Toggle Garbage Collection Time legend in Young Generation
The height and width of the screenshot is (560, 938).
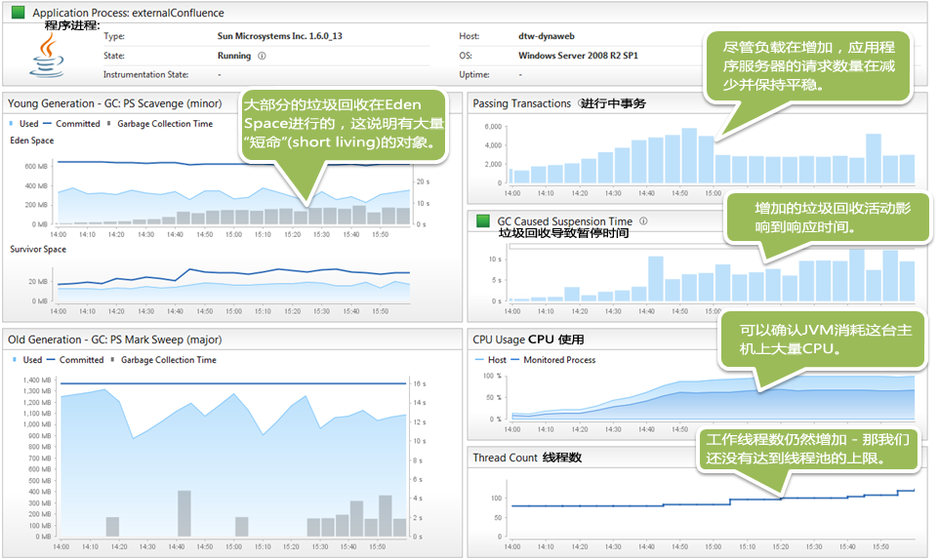(160, 124)
